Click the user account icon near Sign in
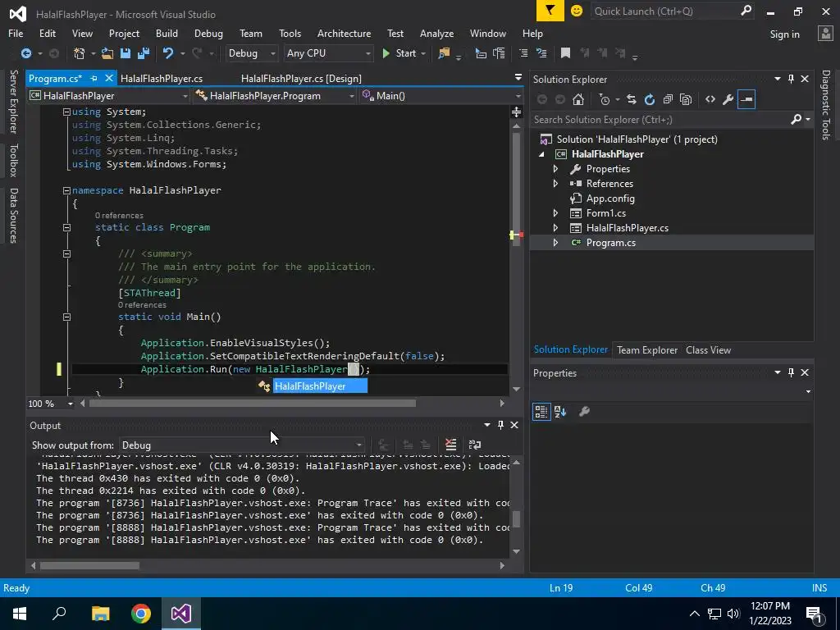Image resolution: width=840 pixels, height=630 pixels. click(x=825, y=34)
